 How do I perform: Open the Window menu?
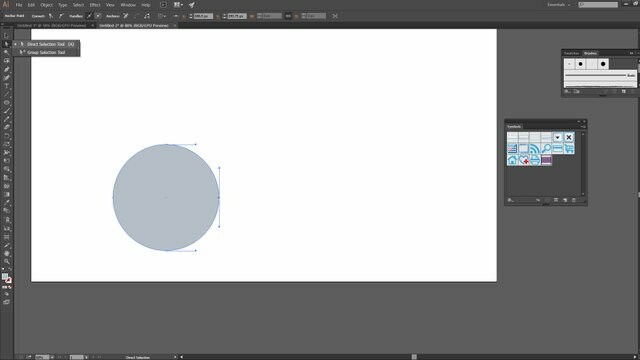(128, 5)
